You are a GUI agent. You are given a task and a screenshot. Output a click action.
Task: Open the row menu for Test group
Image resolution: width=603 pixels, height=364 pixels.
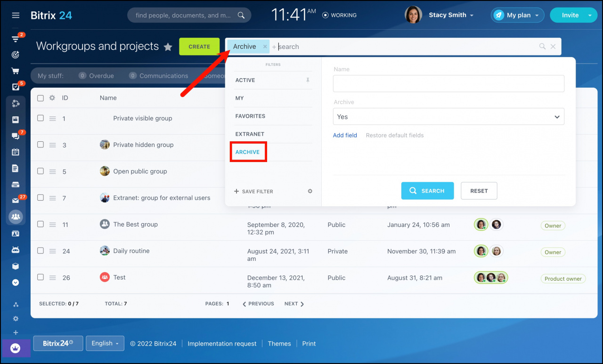(x=53, y=277)
